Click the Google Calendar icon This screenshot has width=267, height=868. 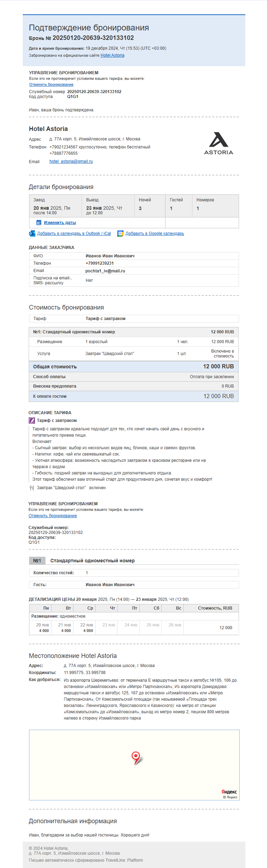click(120, 234)
